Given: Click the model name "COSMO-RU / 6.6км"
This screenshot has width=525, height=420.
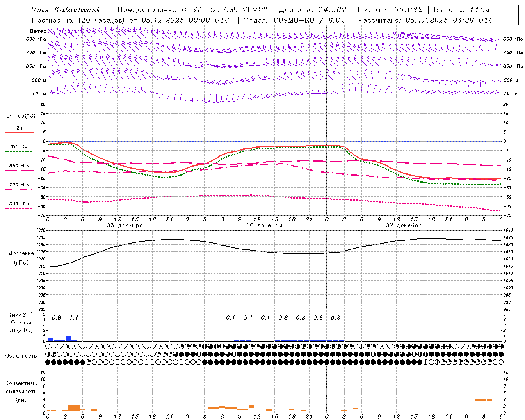Looking at the screenshot, I should [310, 20].
